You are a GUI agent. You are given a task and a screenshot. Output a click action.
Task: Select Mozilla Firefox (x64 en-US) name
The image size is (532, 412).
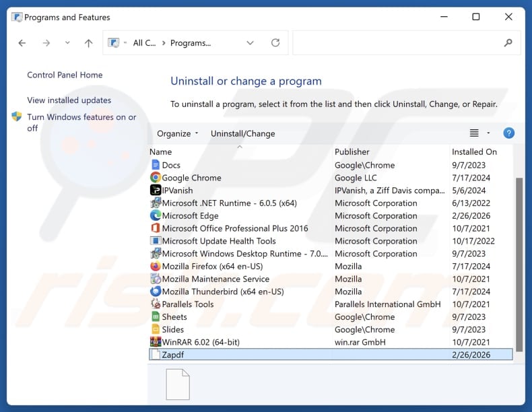tap(212, 266)
